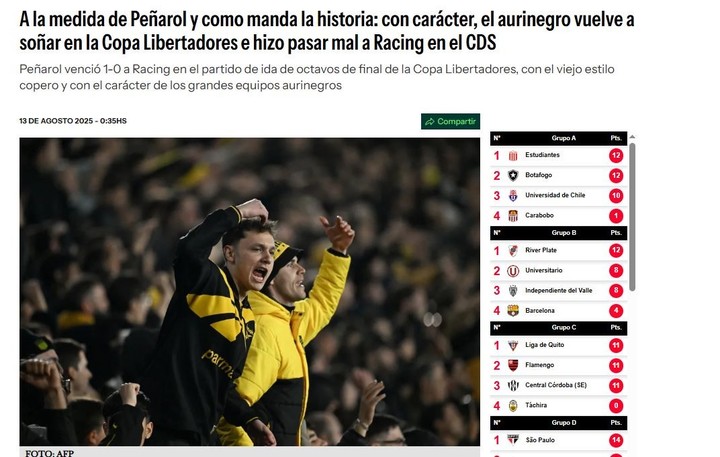720x457 pixels.
Task: Click the standings scrollbar up arrow
Action: (x=632, y=137)
